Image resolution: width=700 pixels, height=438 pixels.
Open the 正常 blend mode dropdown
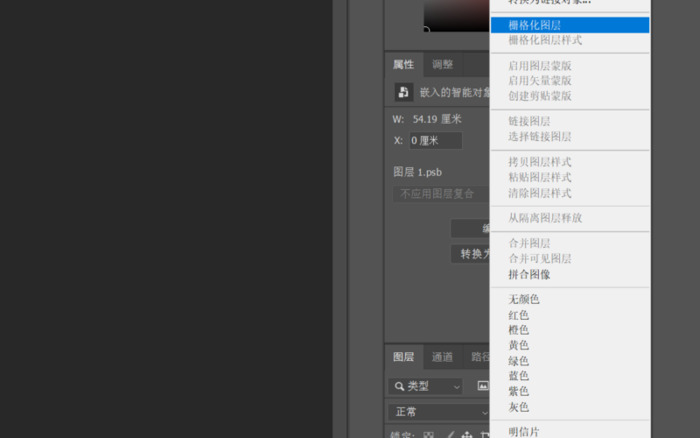click(439, 412)
